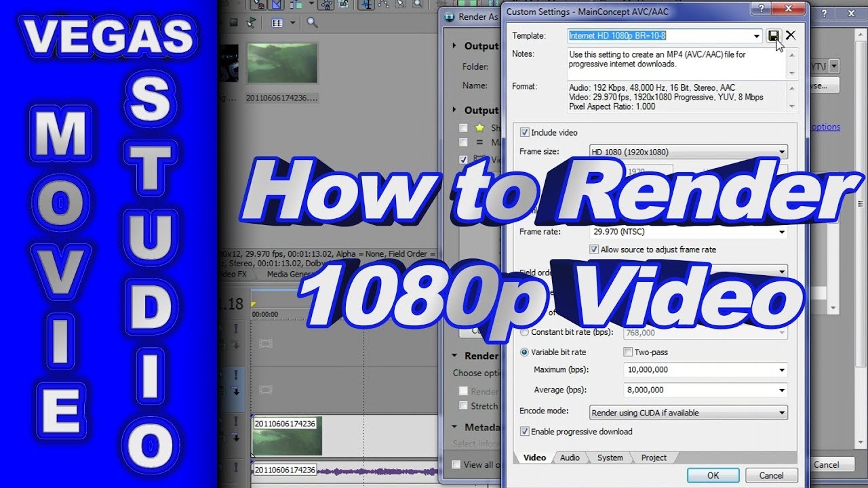Enable Two-pass encoding
Screen dimensions: 868x488
tap(628, 352)
